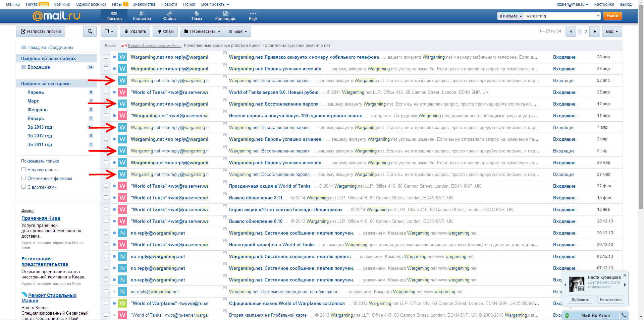The height and width of the screenshot is (320, 644).
Task: Go to results page 2
Action: pos(586,32)
